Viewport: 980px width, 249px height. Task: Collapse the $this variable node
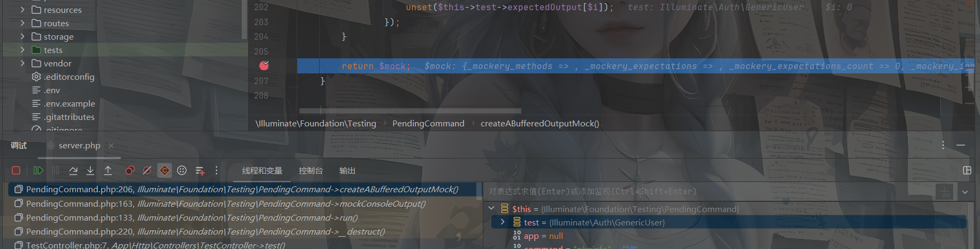pyautogui.click(x=491, y=208)
